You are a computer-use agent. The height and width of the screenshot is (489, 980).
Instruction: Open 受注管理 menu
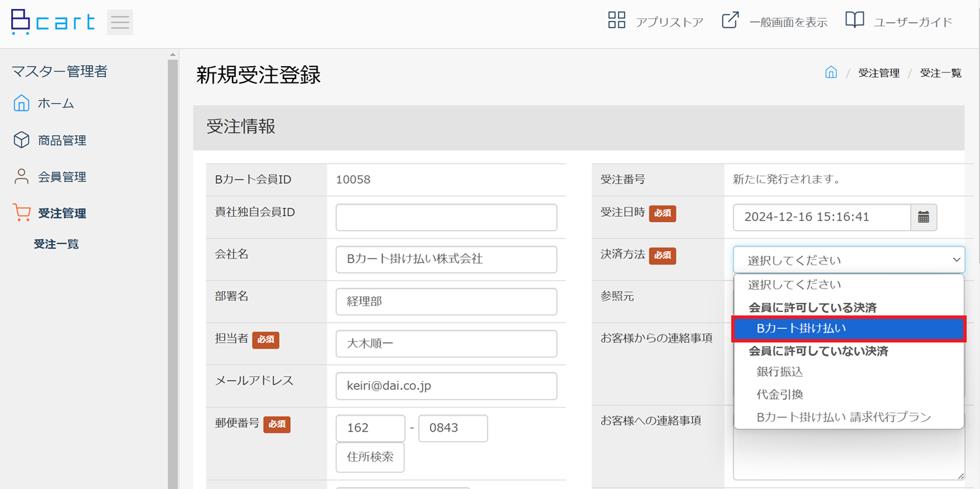click(x=62, y=213)
